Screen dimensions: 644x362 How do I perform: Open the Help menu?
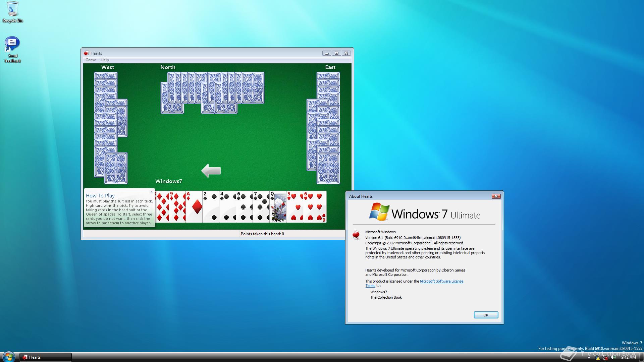[105, 60]
